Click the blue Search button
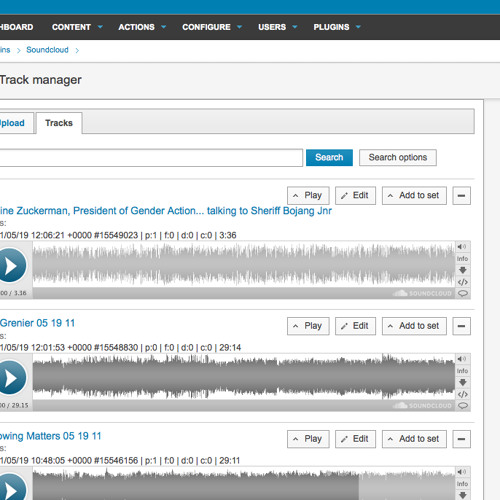The height and width of the screenshot is (500, 500). 329,157
